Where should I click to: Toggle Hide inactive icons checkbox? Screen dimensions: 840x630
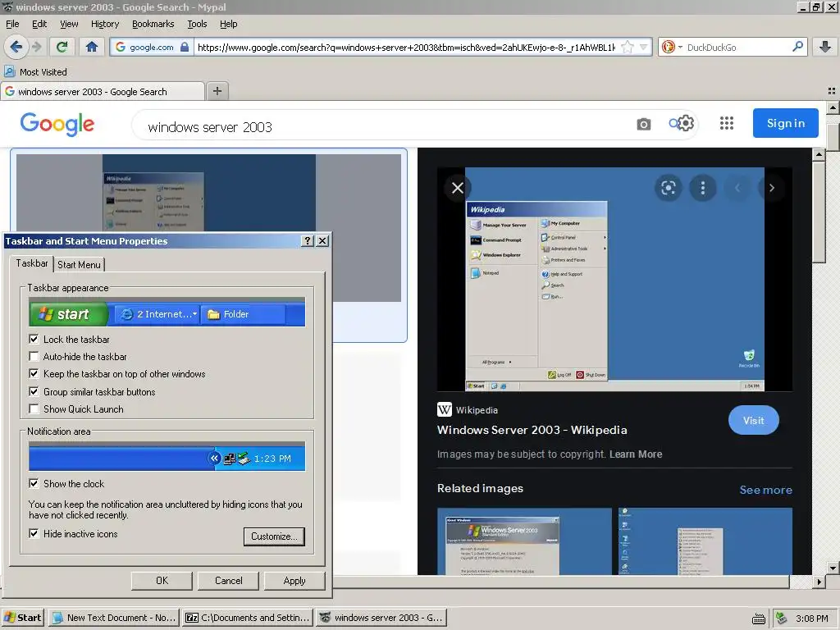(x=34, y=533)
